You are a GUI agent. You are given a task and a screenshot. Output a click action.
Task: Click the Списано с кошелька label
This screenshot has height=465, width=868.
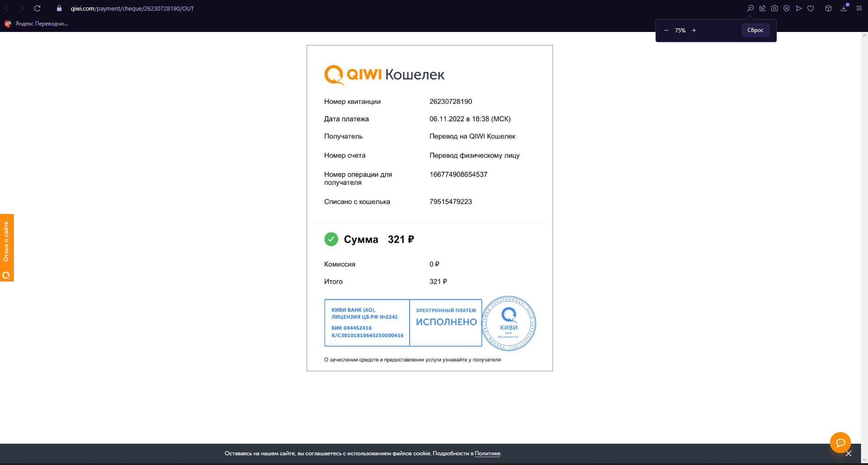click(357, 202)
